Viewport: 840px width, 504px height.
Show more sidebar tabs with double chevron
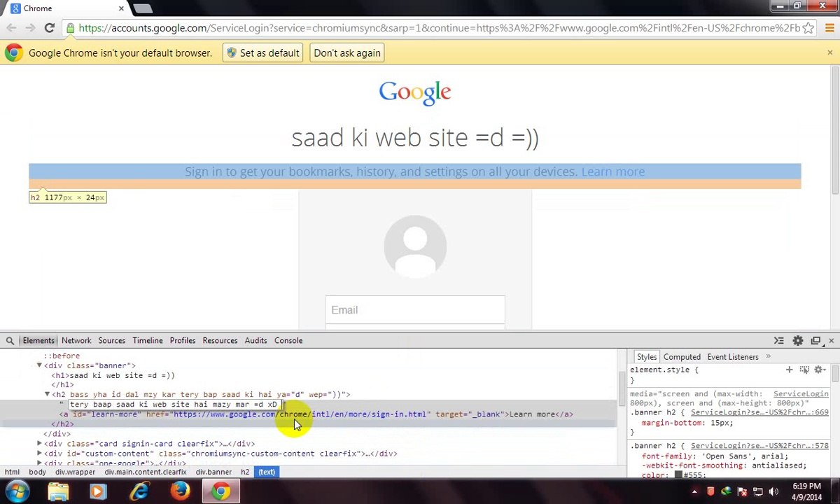click(x=768, y=357)
